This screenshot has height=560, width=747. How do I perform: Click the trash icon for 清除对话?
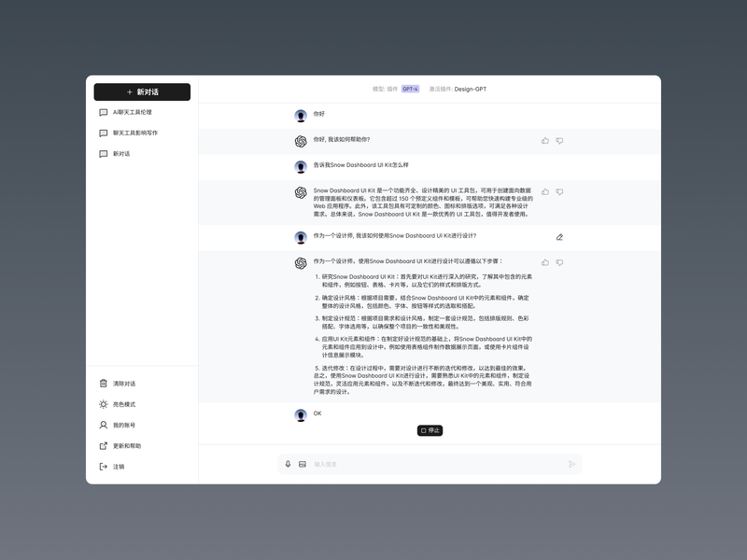tap(104, 384)
